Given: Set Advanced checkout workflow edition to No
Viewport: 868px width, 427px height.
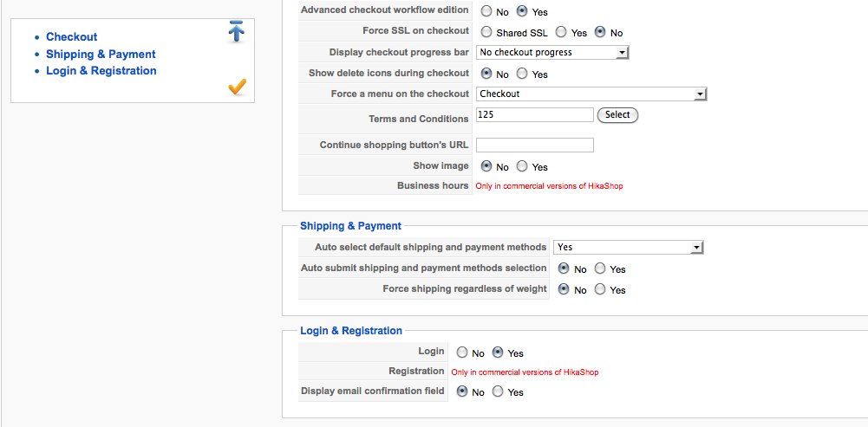Looking at the screenshot, I should coord(486,11).
